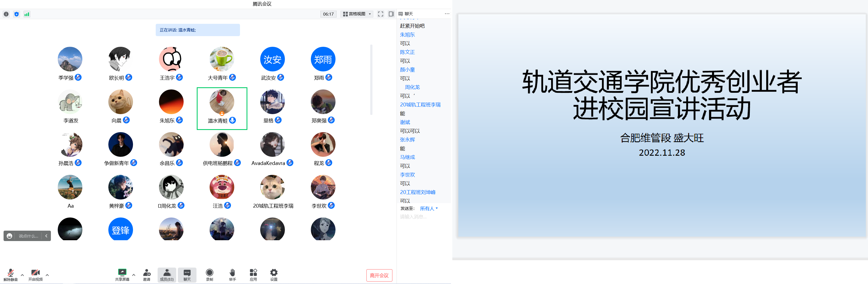The height and width of the screenshot is (284, 868).
Task: Open the grid view layout dropdown
Action: [x=357, y=14]
